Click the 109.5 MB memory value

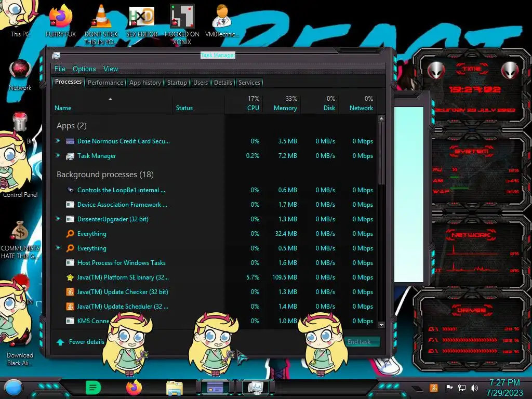[x=285, y=277]
